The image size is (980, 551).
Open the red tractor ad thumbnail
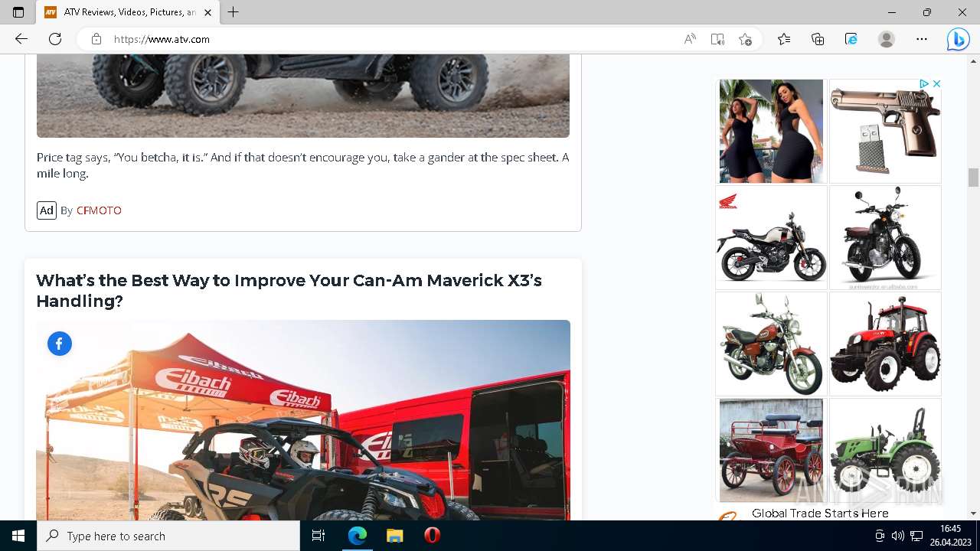(x=885, y=344)
